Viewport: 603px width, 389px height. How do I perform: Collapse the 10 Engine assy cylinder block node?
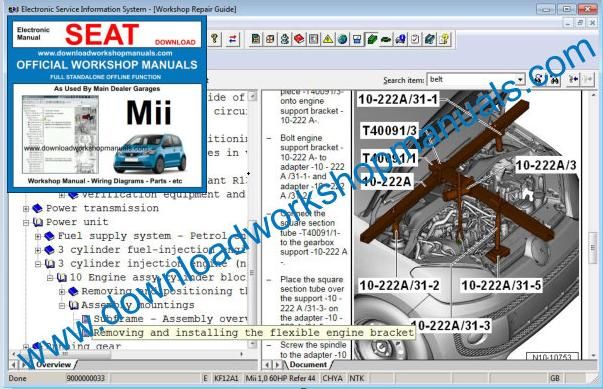[x=50, y=278]
